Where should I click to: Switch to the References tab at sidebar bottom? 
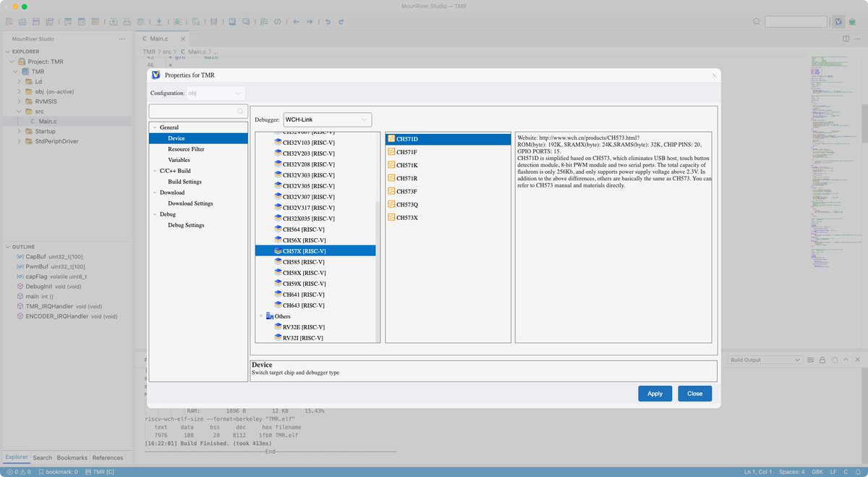tap(108, 457)
